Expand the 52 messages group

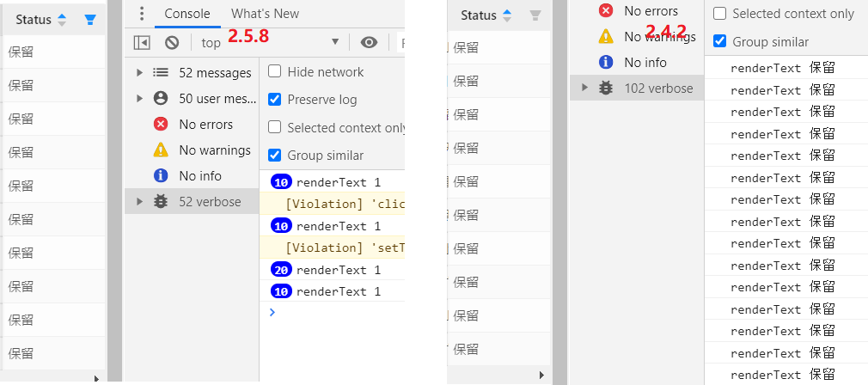tap(139, 72)
